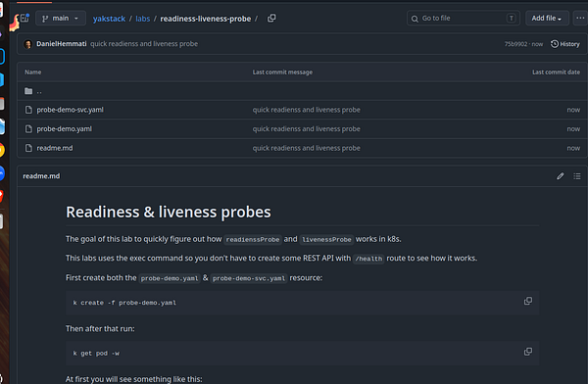Image resolution: width=588 pixels, height=384 pixels.
Task: Click file icon beside probe-demo.yaml
Action: pyautogui.click(x=28, y=129)
